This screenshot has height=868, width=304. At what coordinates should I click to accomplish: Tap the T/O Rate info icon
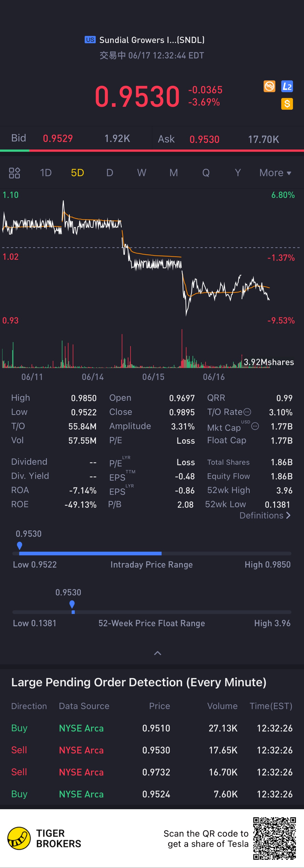click(x=247, y=412)
